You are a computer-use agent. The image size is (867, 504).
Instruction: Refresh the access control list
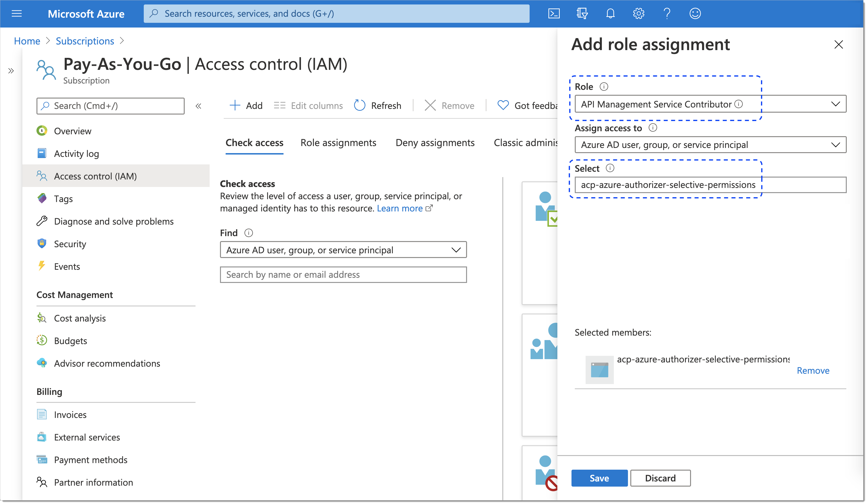(x=377, y=106)
